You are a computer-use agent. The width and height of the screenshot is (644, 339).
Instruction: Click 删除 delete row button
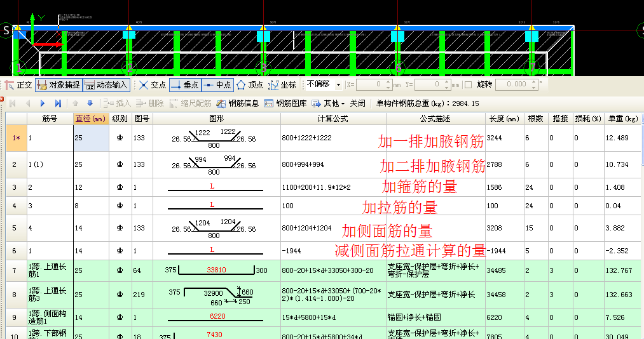point(150,103)
